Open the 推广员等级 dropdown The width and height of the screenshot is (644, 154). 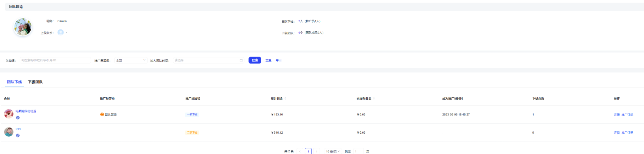click(130, 60)
